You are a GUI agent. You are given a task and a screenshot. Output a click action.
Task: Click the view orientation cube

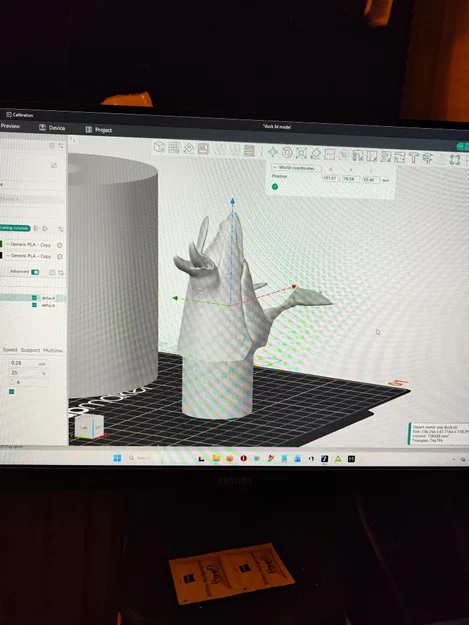tap(89, 427)
